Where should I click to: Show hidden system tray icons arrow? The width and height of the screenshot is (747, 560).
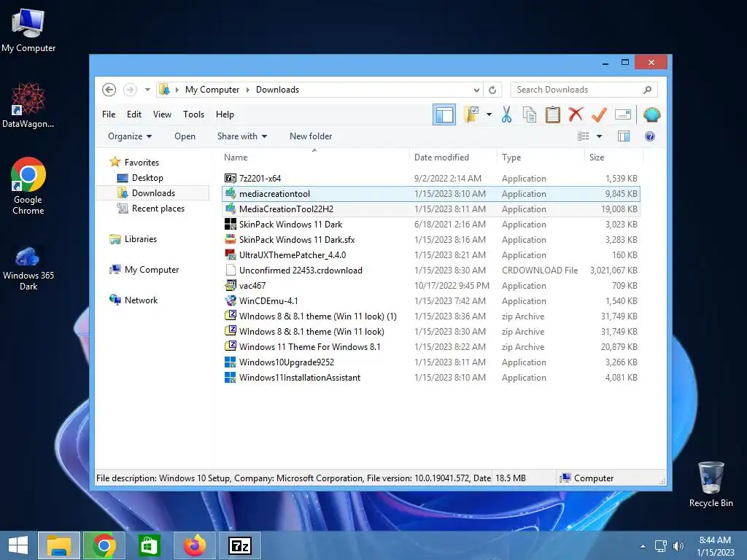click(643, 546)
